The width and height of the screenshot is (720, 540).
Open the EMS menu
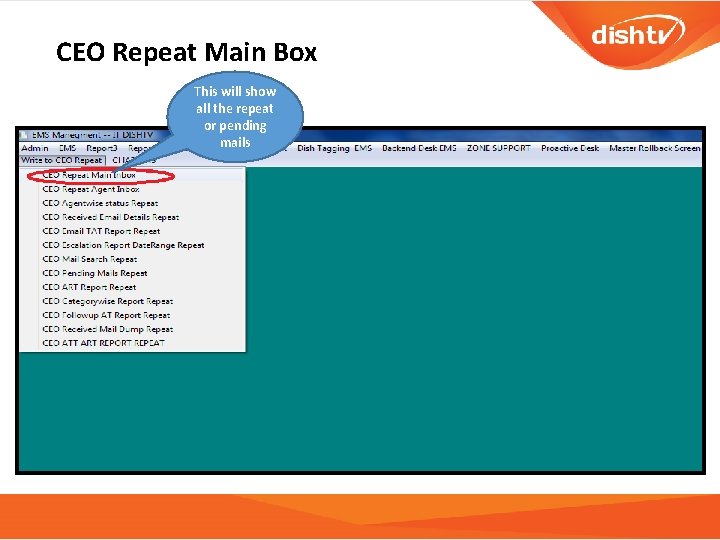pyautogui.click(x=68, y=148)
